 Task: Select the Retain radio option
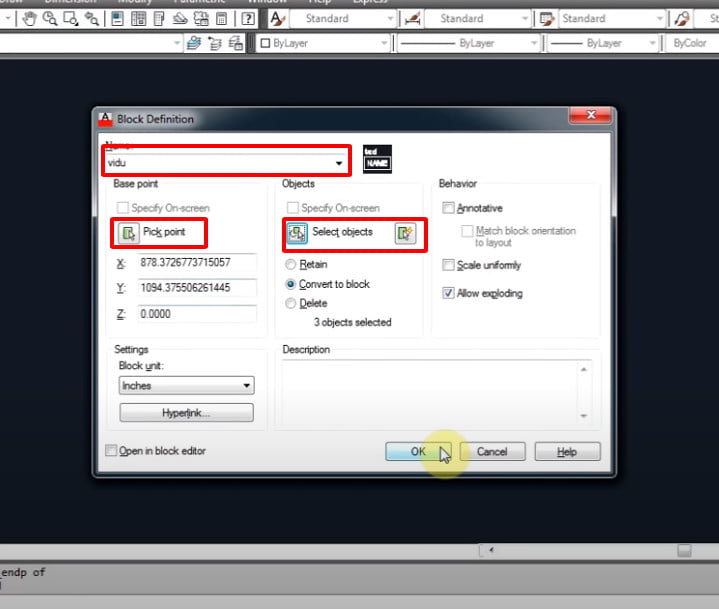click(x=290, y=264)
